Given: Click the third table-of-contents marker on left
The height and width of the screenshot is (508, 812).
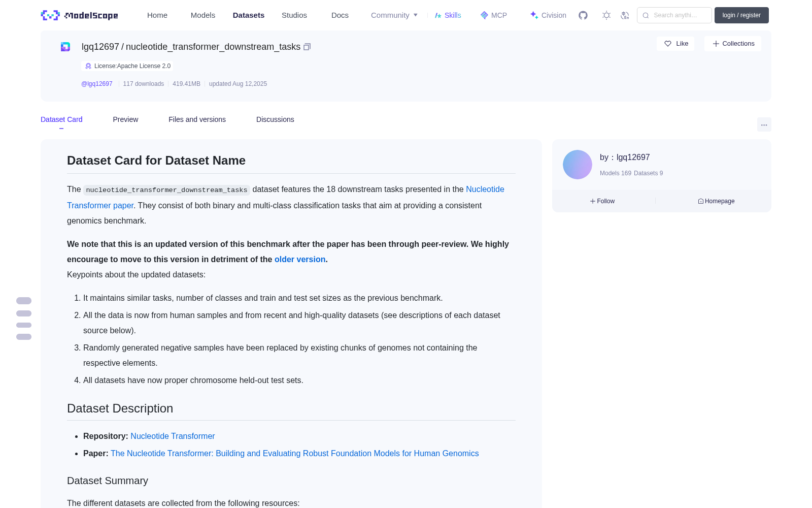Looking at the screenshot, I should (24, 325).
